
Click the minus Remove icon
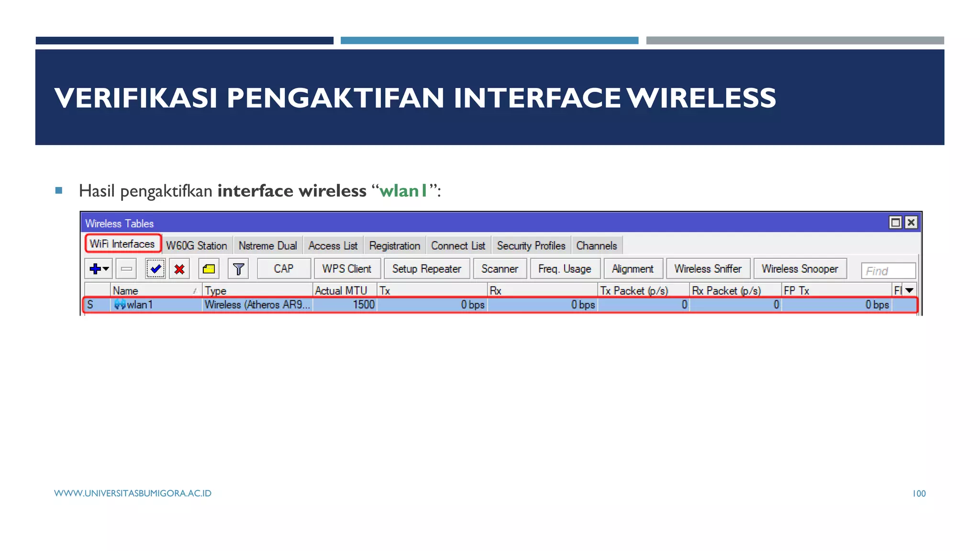point(127,269)
